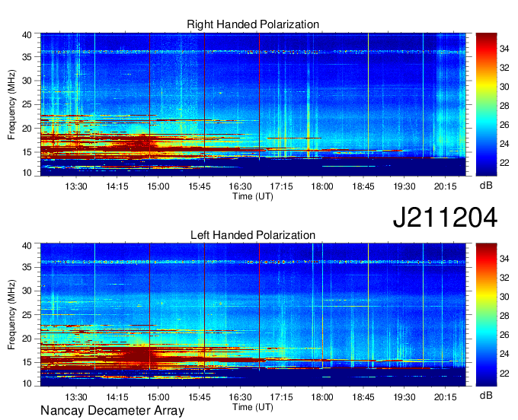The height and width of the screenshot is (420, 518).
Task: Click the 18:00 time tick on upper plot
Action: tap(322, 186)
